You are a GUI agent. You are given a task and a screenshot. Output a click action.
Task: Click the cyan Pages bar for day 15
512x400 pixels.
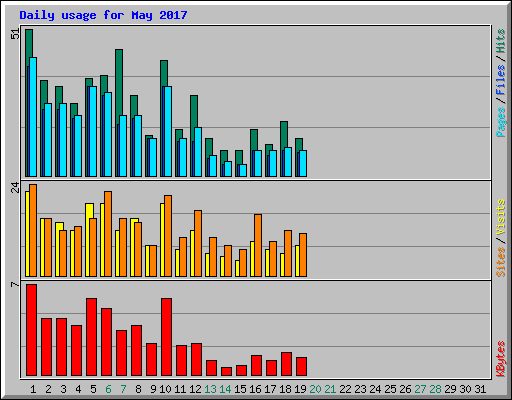(x=243, y=170)
